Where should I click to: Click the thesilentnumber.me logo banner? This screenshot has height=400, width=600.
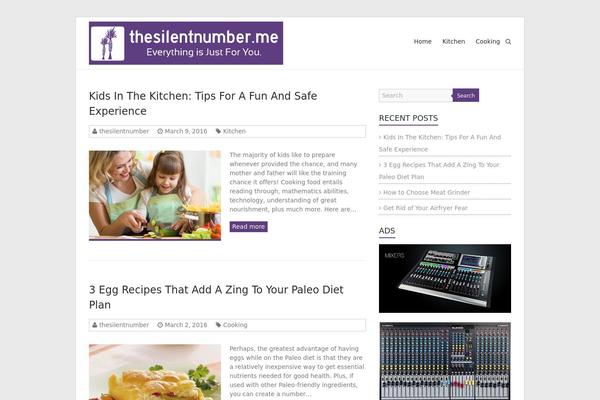[x=186, y=43]
